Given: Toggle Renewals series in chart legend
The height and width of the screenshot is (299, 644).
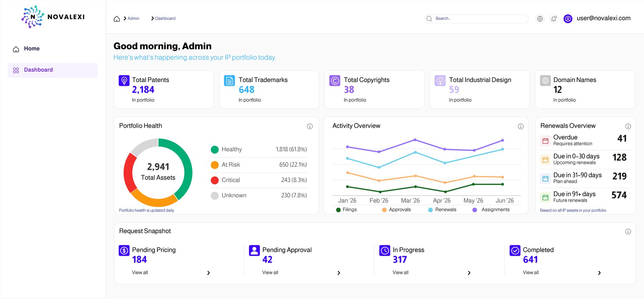Looking at the screenshot, I should click(442, 210).
